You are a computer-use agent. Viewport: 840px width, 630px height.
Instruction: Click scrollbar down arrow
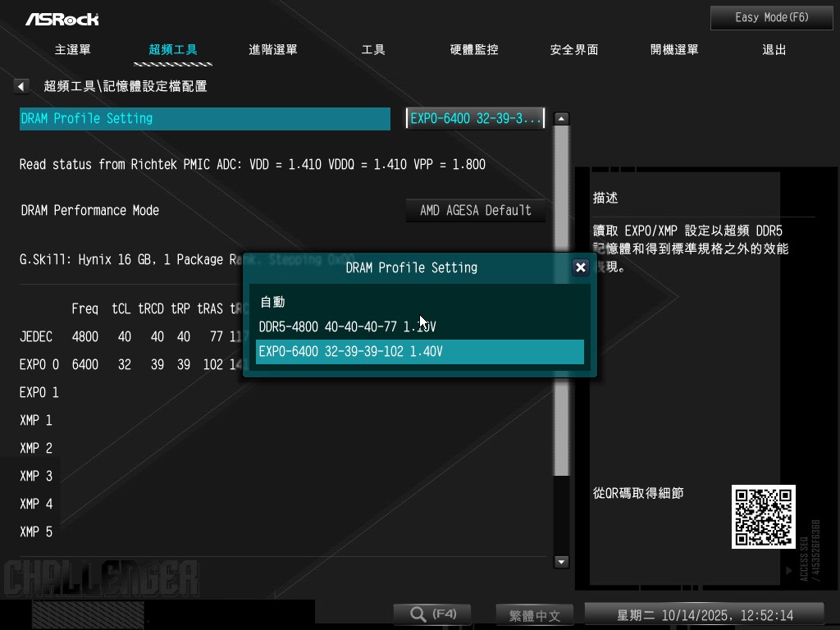(x=561, y=562)
